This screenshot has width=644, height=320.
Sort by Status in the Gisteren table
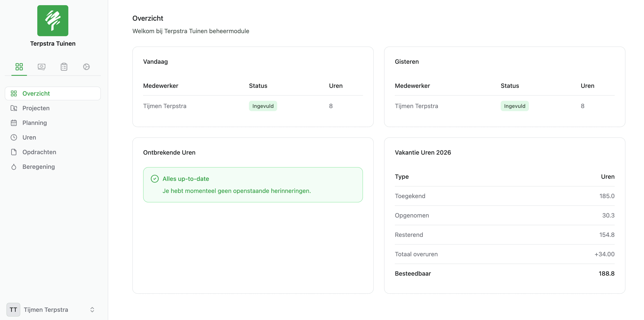(510, 86)
